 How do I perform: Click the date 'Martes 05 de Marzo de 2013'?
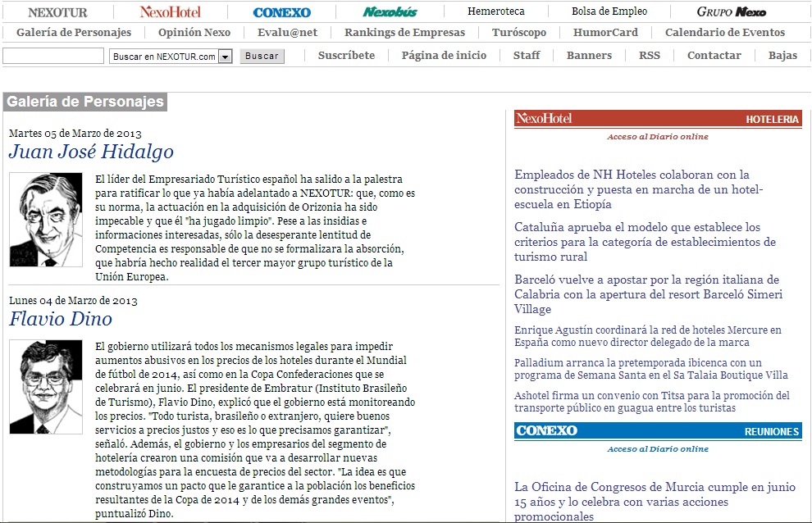tap(75, 134)
